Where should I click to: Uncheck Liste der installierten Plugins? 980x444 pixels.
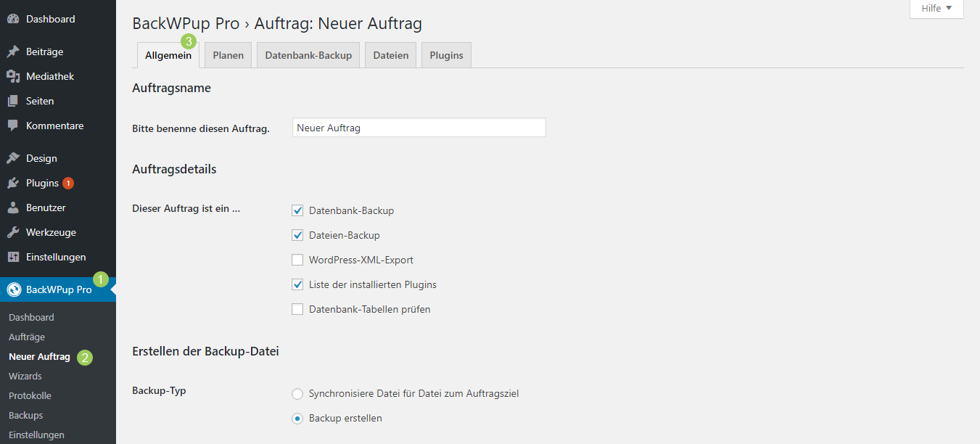[297, 284]
